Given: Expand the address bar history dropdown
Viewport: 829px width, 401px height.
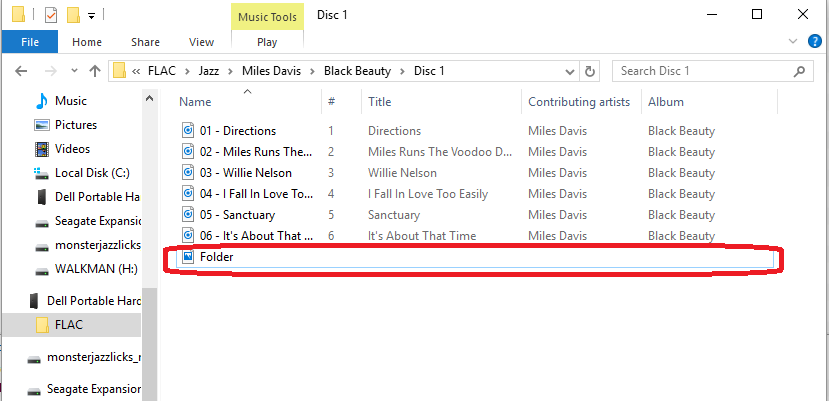Looking at the screenshot, I should [x=568, y=71].
